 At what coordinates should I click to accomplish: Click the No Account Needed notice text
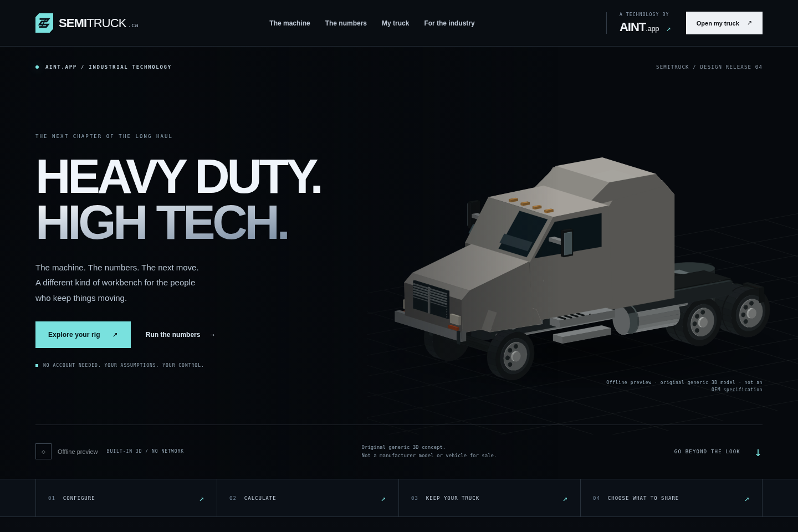pos(124,365)
